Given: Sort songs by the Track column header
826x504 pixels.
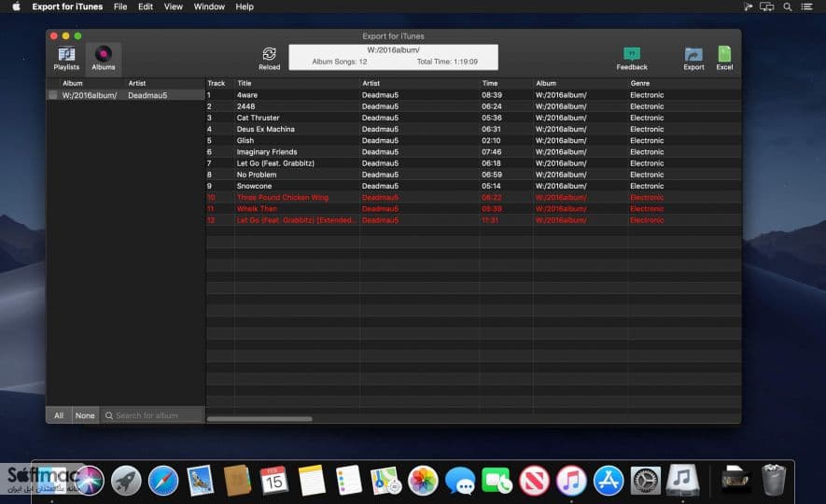Looking at the screenshot, I should 219,83.
